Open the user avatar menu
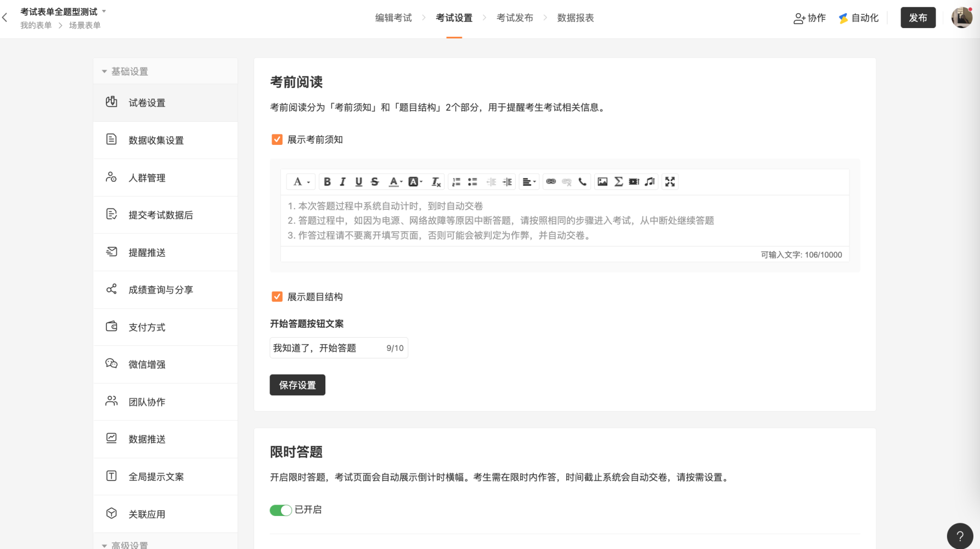 962,18
